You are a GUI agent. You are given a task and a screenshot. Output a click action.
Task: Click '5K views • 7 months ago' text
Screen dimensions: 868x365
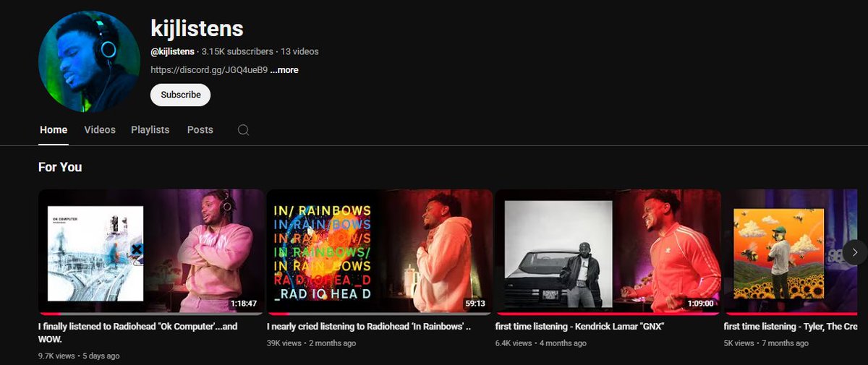click(x=766, y=343)
